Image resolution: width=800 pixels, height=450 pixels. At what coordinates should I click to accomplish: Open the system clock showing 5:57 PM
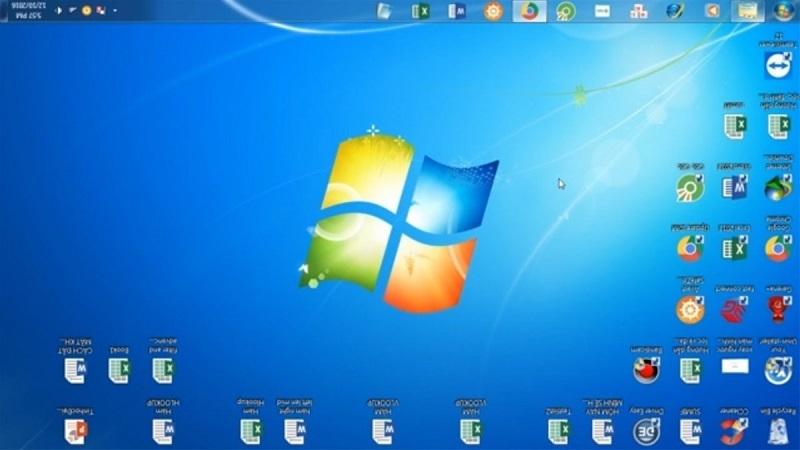coord(29,11)
